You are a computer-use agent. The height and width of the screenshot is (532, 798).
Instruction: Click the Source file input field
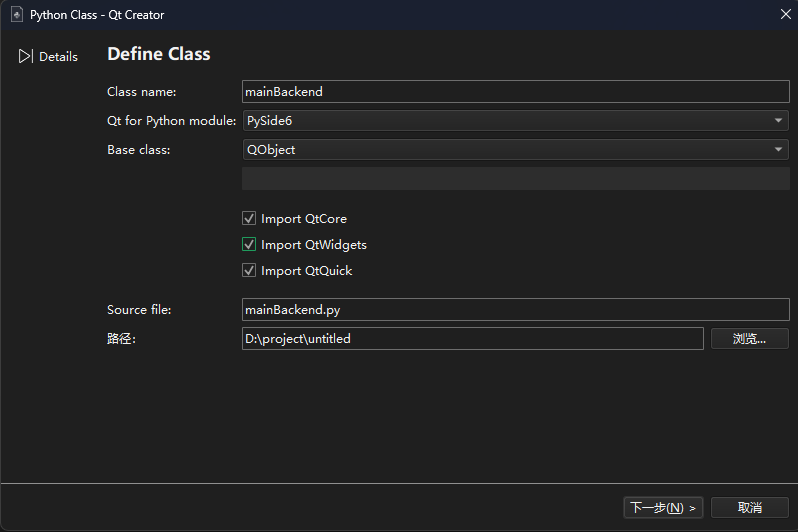pos(516,310)
